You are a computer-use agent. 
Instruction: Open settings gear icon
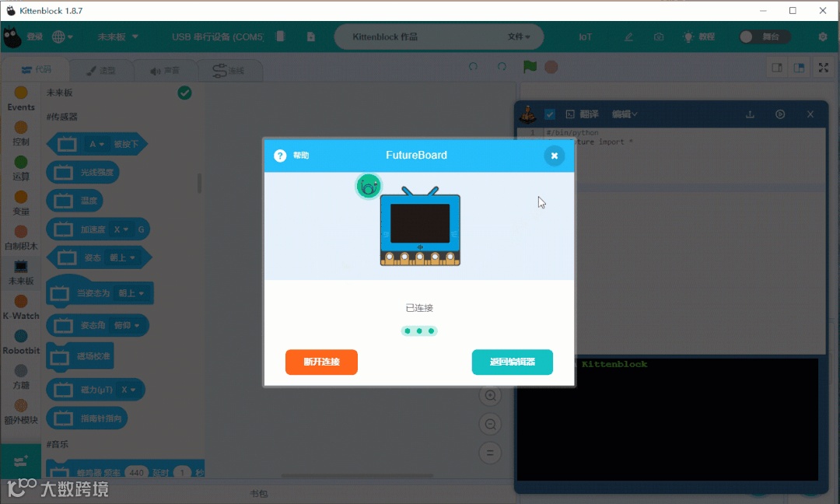click(x=823, y=37)
